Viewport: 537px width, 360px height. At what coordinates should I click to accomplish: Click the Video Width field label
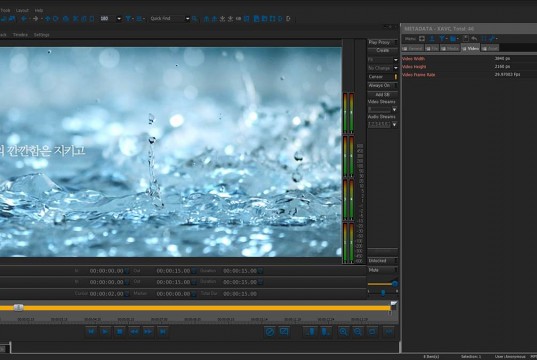click(x=413, y=59)
